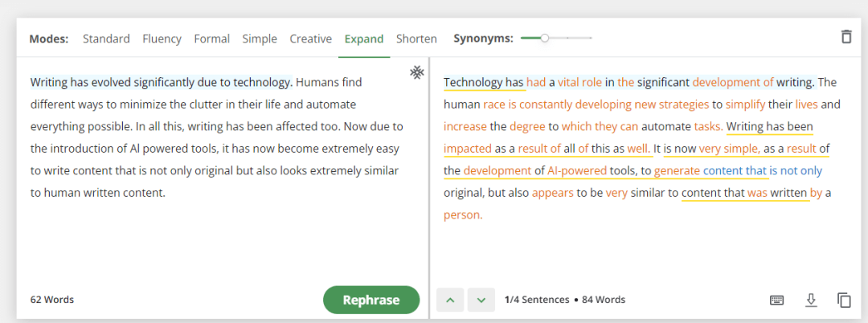Click the blue phrase 'content that is not only'
The height and width of the screenshot is (323, 868).
[x=762, y=171]
